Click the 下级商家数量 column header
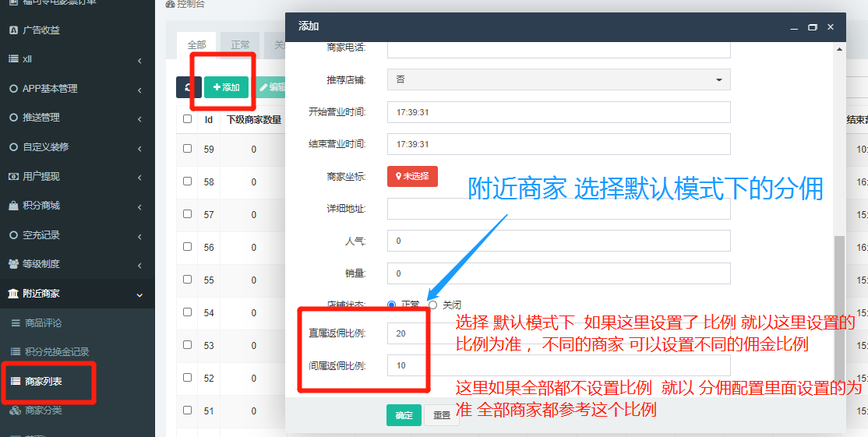 pos(253,119)
